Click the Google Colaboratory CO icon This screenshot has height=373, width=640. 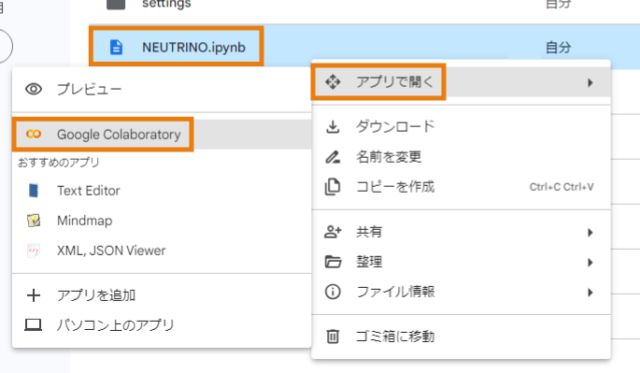33,134
